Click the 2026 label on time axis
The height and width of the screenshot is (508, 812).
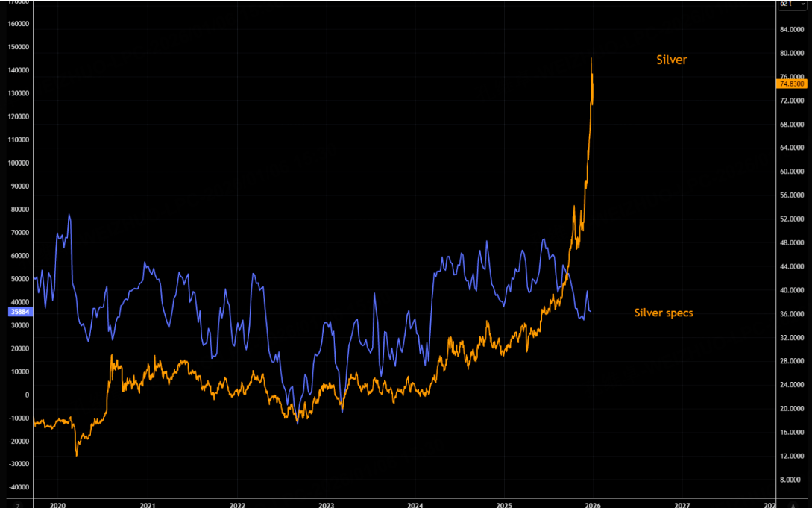pos(593,505)
